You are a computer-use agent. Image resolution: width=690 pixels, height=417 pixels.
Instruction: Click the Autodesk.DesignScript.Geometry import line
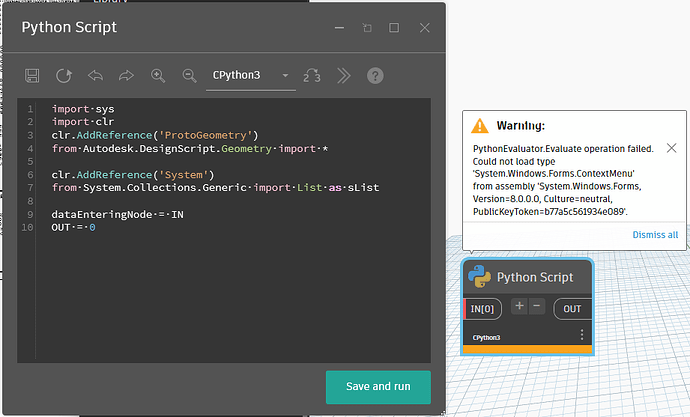[190, 149]
